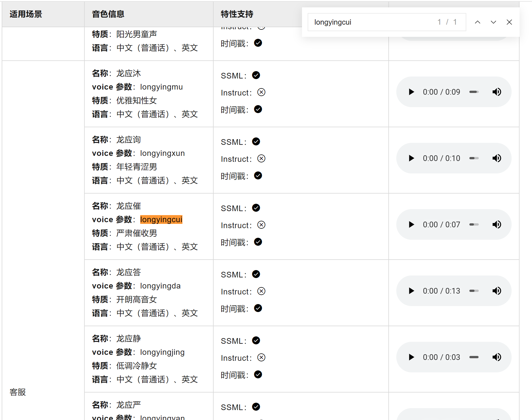
Task: Click 时间戳 checkmark in 阳光男童声 row
Action: (x=258, y=43)
